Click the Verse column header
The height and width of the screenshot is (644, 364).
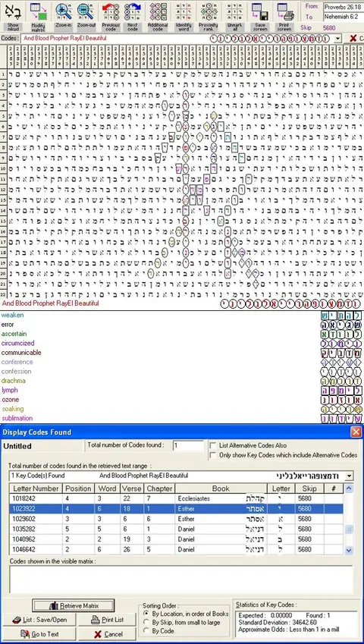point(132,488)
